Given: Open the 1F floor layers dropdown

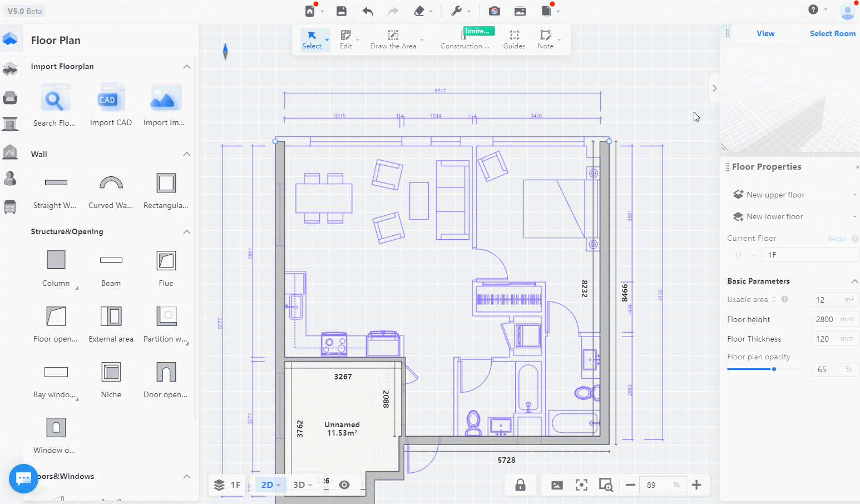Looking at the screenshot, I should point(228,485).
